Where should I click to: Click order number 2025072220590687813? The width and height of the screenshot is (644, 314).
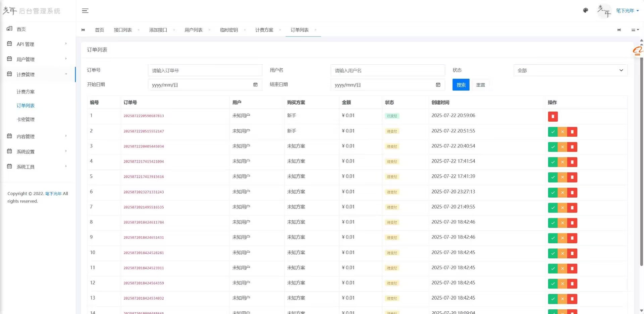[144, 116]
